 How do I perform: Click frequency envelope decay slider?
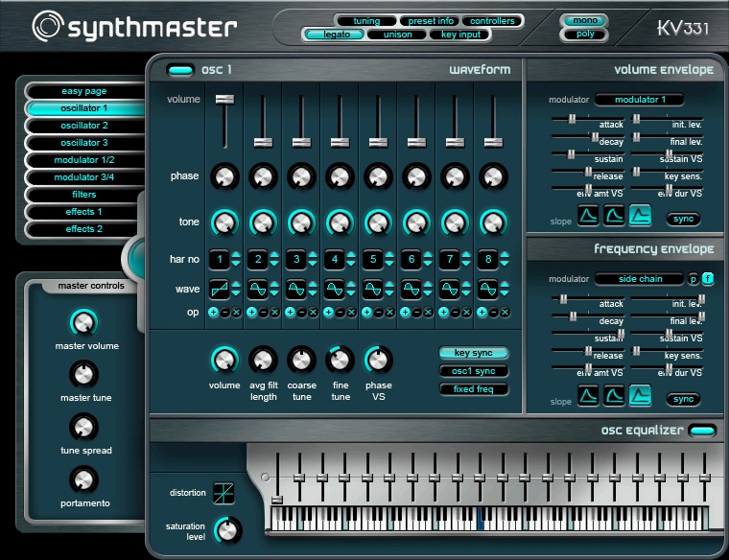[573, 316]
